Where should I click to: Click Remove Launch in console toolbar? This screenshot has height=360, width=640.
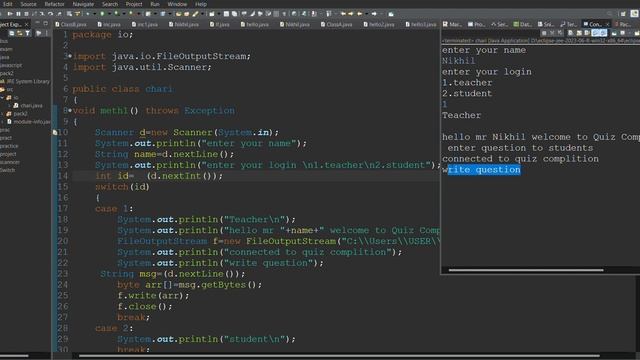552,33
